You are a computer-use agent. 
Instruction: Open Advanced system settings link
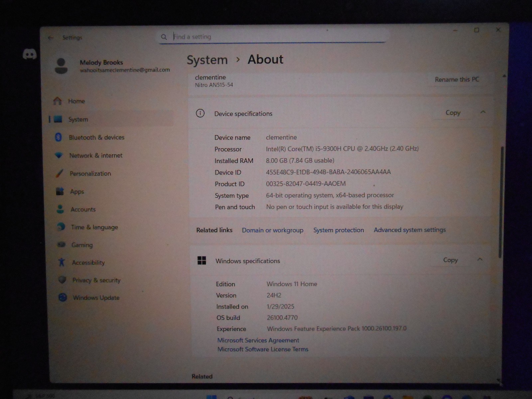click(410, 230)
